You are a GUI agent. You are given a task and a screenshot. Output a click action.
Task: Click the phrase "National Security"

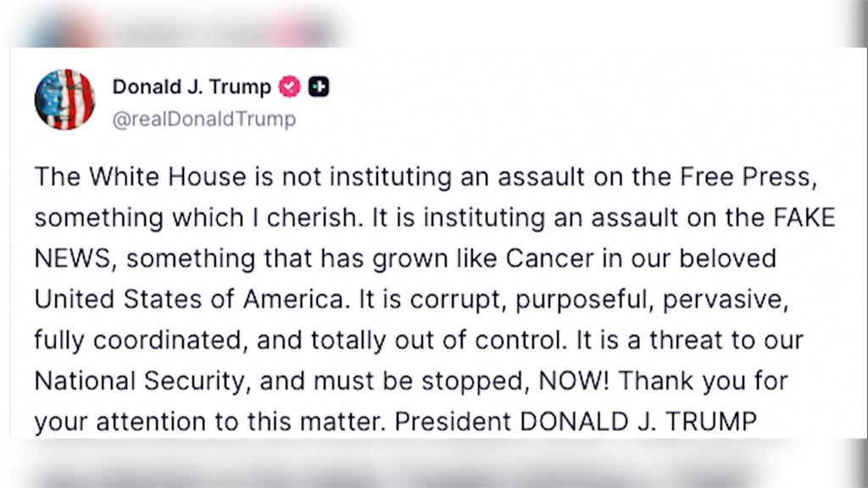[140, 381]
